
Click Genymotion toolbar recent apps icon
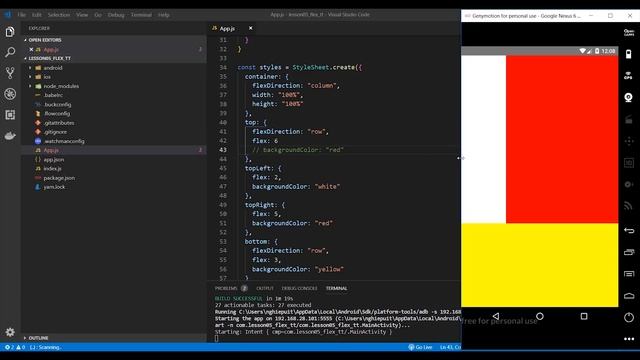pyautogui.click(x=629, y=252)
